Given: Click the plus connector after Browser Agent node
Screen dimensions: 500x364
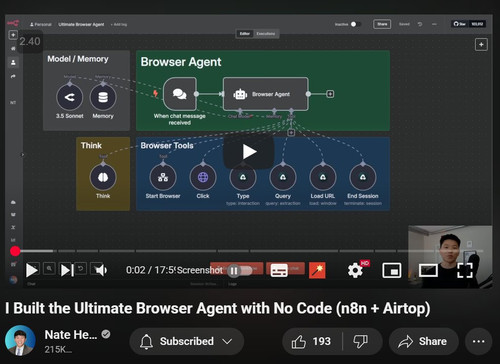Looking at the screenshot, I should tap(330, 94).
